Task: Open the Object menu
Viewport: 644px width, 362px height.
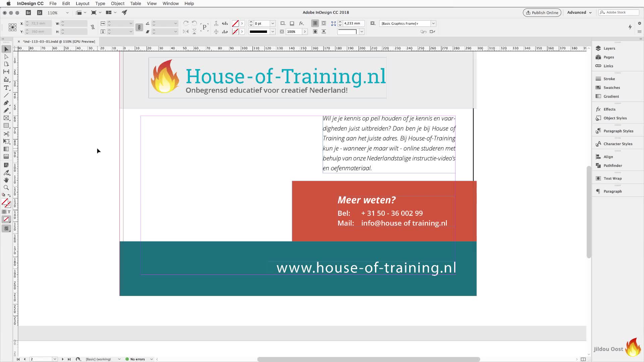Action: (117, 3)
